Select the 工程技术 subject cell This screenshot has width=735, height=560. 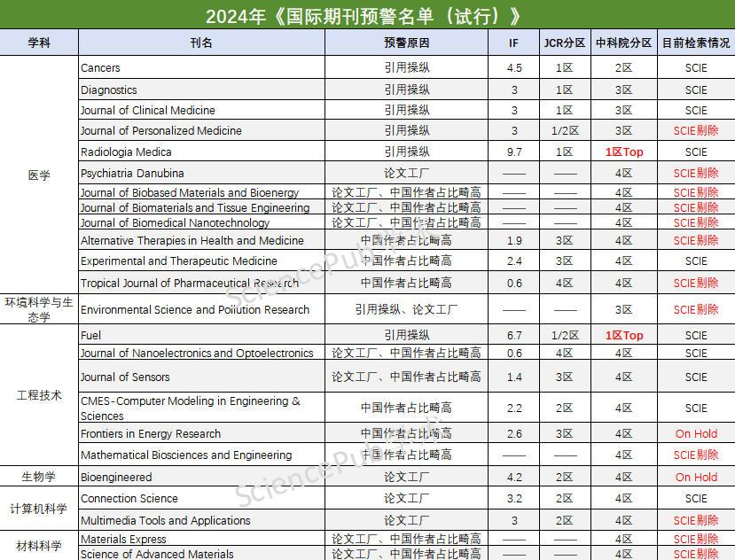pyautogui.click(x=39, y=395)
